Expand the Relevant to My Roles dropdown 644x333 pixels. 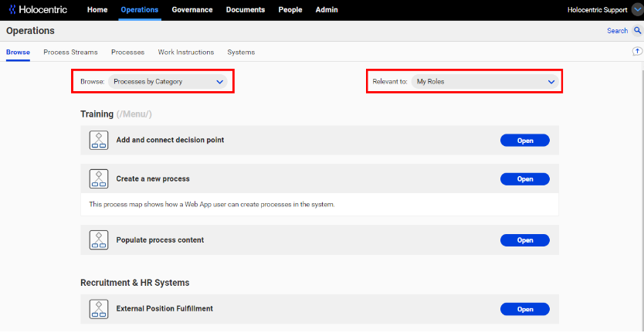[485, 81]
